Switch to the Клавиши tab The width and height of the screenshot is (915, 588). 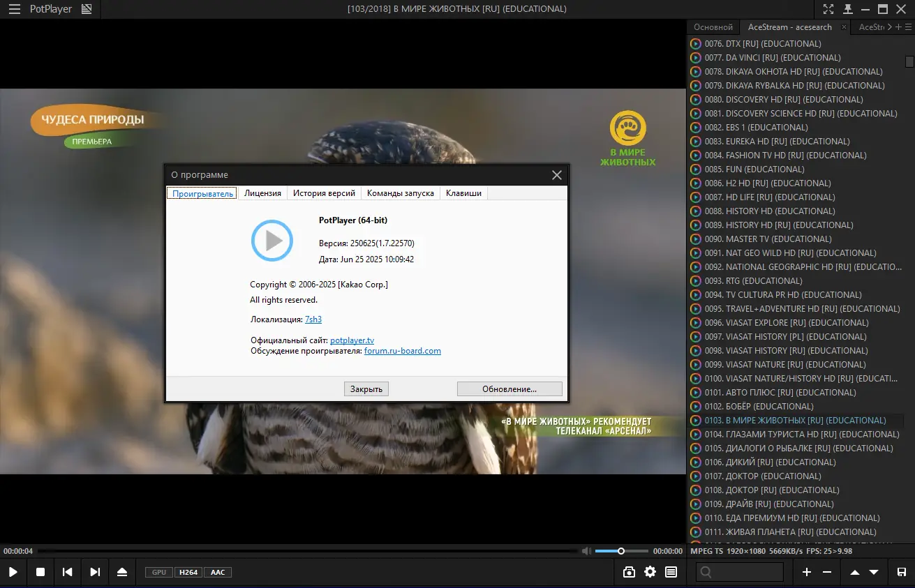pos(463,193)
